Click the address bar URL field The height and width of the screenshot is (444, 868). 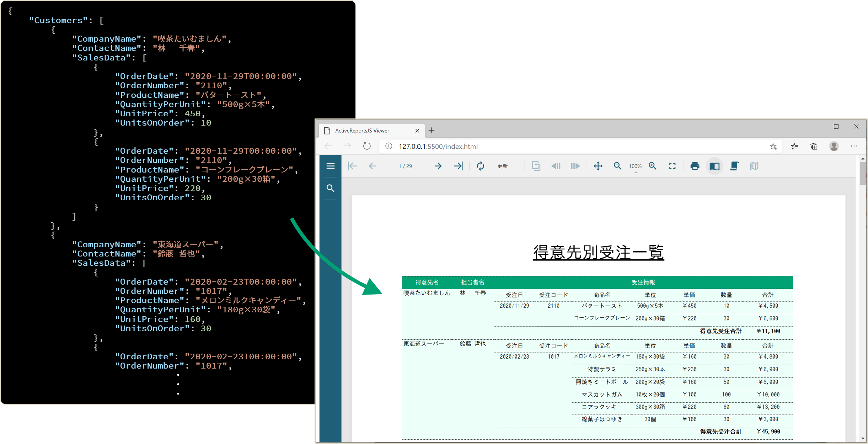[x=579, y=146]
